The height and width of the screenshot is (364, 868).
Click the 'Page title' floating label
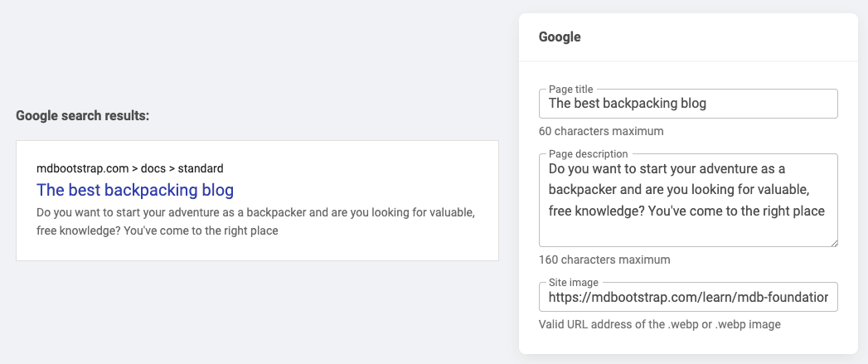pos(571,89)
